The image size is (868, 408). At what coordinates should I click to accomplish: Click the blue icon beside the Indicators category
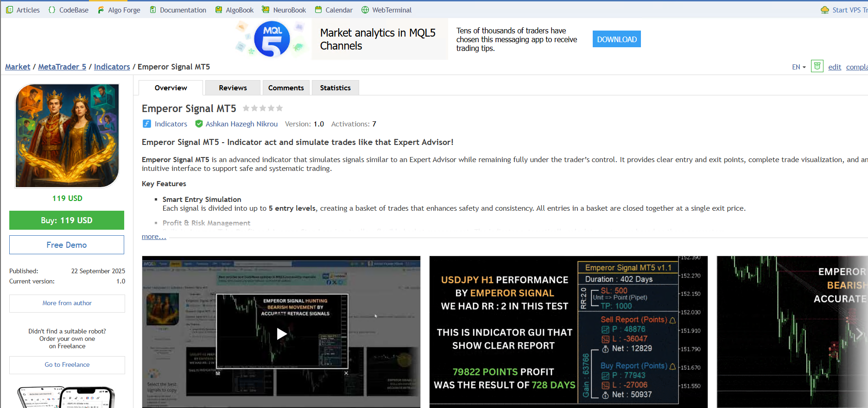pos(146,124)
